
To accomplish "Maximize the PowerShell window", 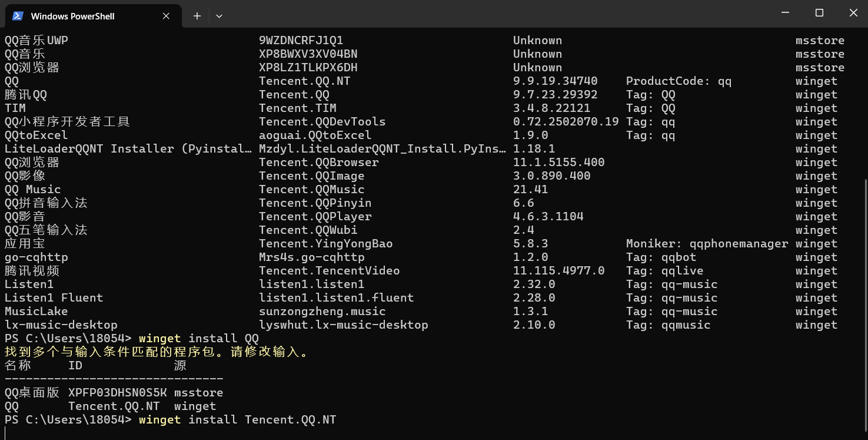I will [819, 13].
